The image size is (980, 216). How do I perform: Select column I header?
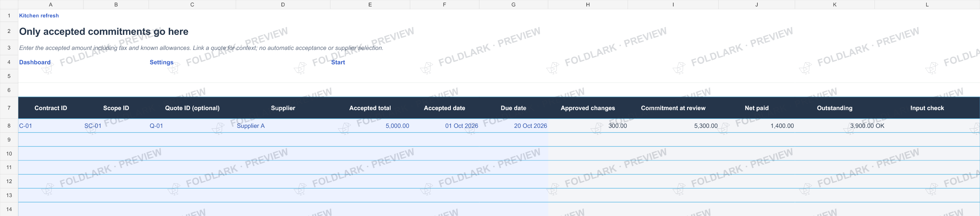[673, 5]
